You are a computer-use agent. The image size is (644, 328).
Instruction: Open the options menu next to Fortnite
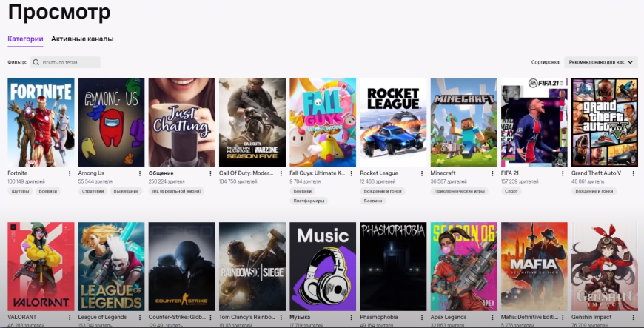click(x=70, y=173)
